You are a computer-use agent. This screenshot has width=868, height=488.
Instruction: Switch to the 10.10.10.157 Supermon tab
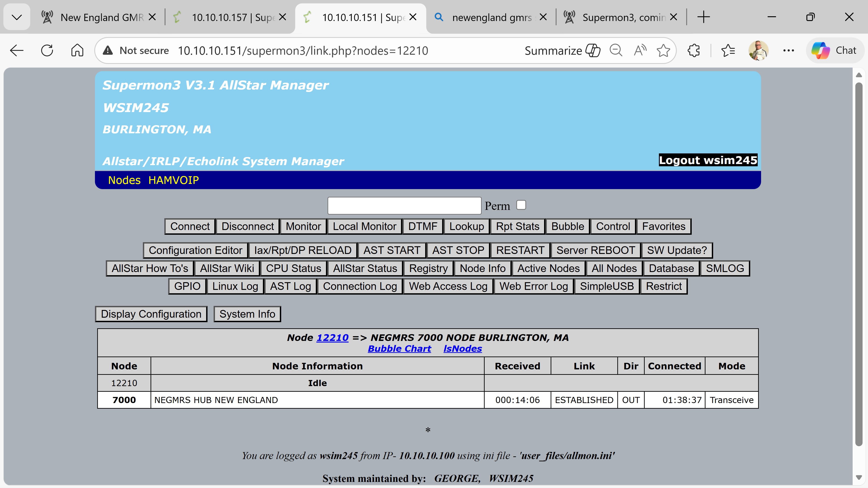[229, 17]
